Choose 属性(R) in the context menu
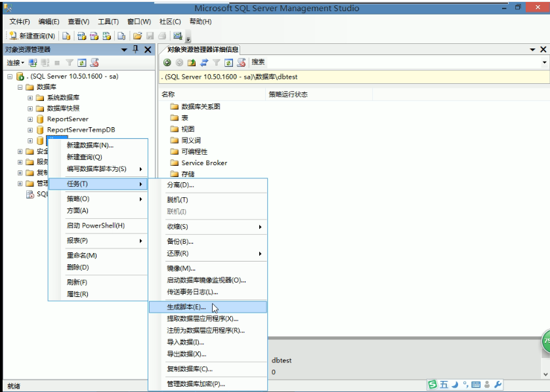This screenshot has height=392, width=550. tap(98, 294)
